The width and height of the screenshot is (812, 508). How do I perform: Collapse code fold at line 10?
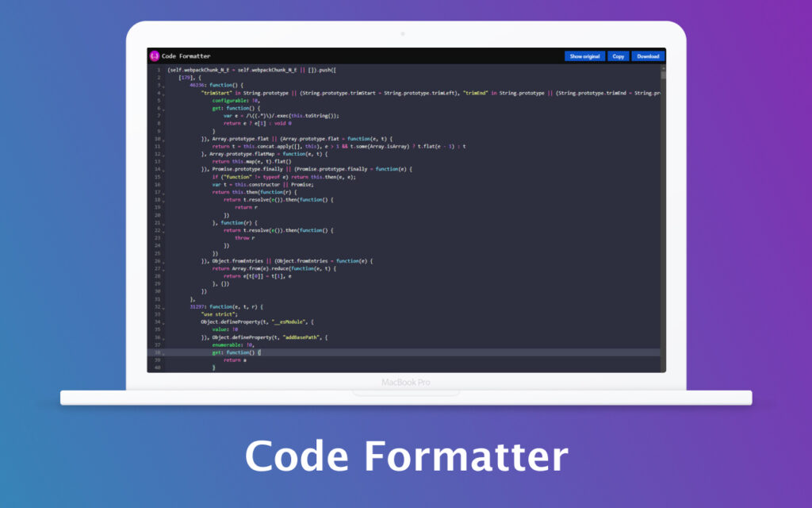[163, 140]
